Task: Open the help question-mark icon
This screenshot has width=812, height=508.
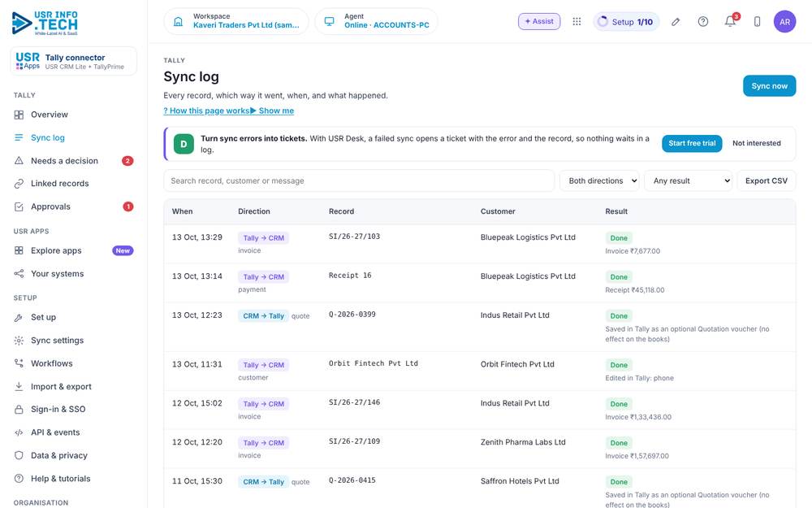Action: point(702,21)
